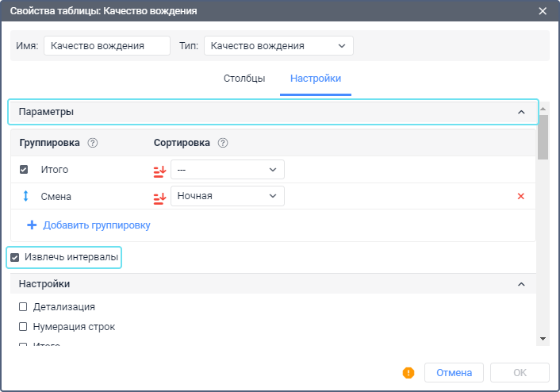Uncheck the Итого grouping checkbox
The height and width of the screenshot is (392, 560).
click(x=24, y=170)
